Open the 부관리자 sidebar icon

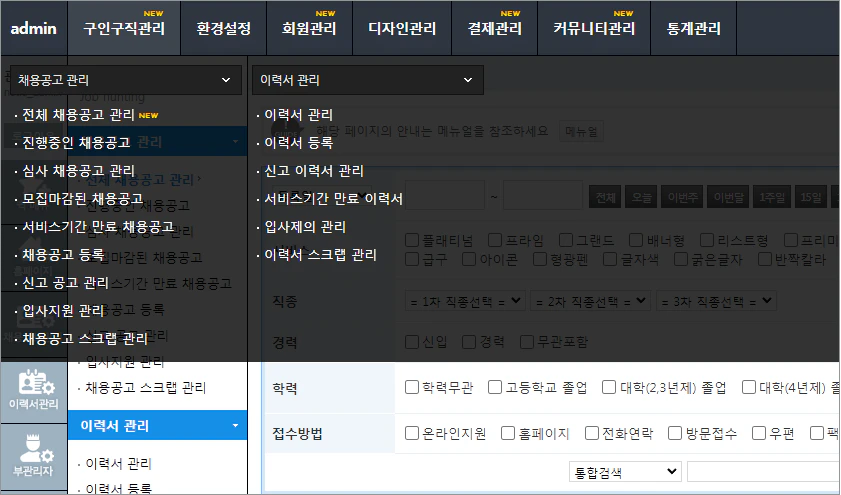pos(34,457)
